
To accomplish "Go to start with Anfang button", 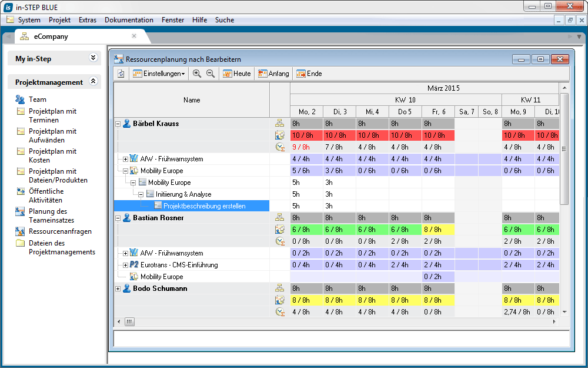I will 273,74.
